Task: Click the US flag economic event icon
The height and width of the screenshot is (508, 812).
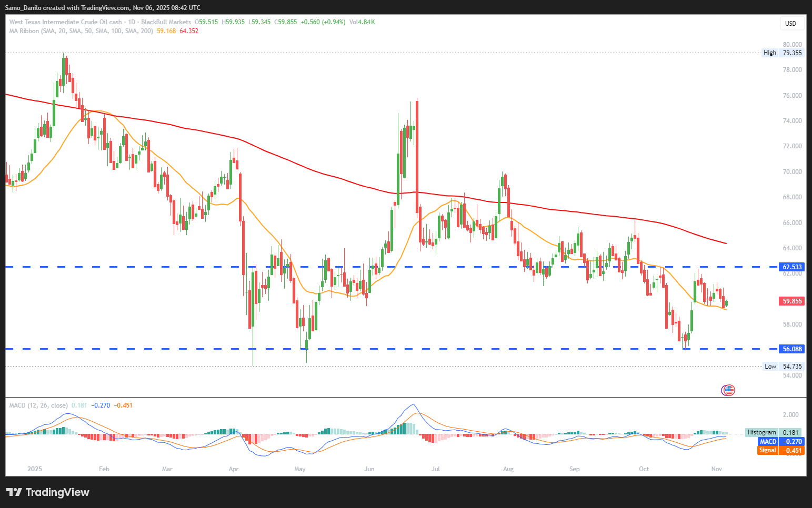Action: [728, 390]
